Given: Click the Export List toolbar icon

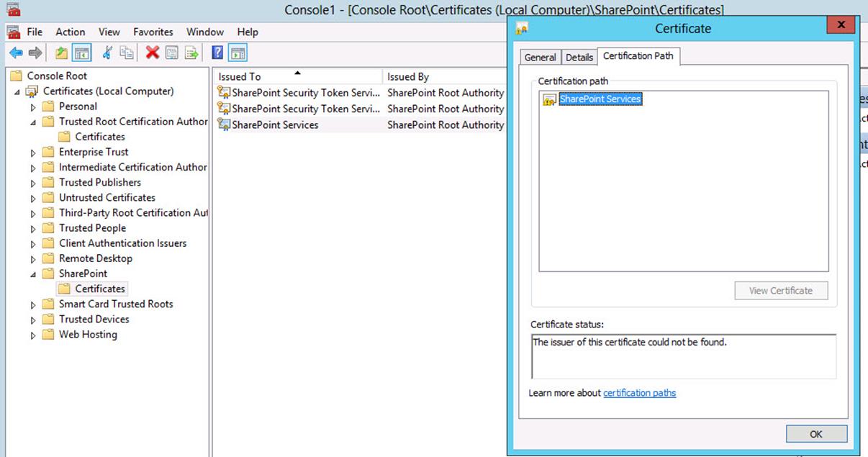Looking at the screenshot, I should 191,53.
